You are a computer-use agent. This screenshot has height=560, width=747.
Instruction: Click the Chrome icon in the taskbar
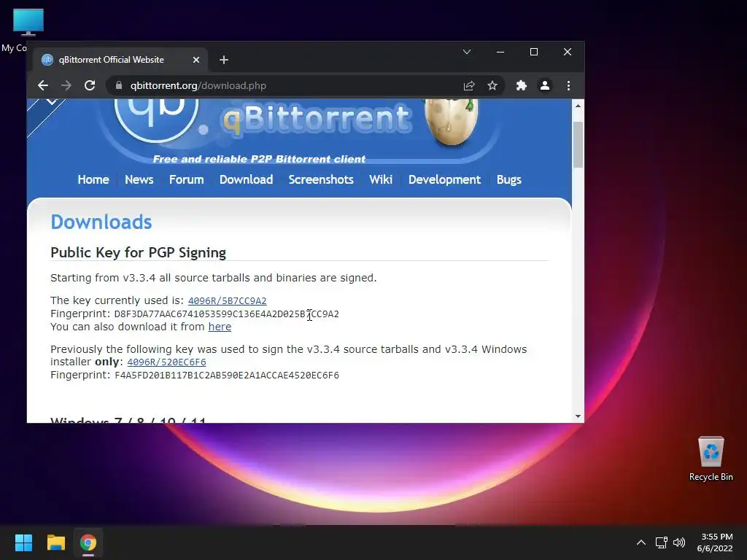(x=88, y=542)
